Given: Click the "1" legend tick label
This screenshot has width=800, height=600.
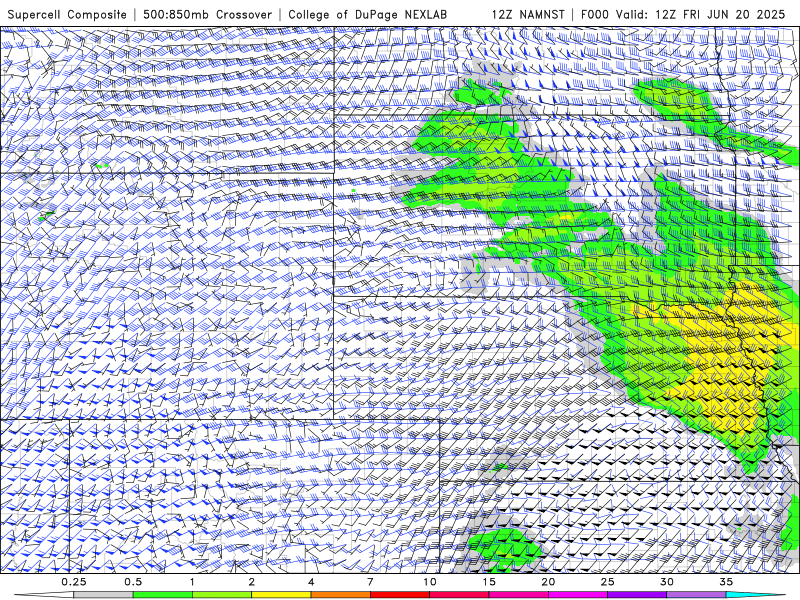Looking at the screenshot, I should [192, 582].
